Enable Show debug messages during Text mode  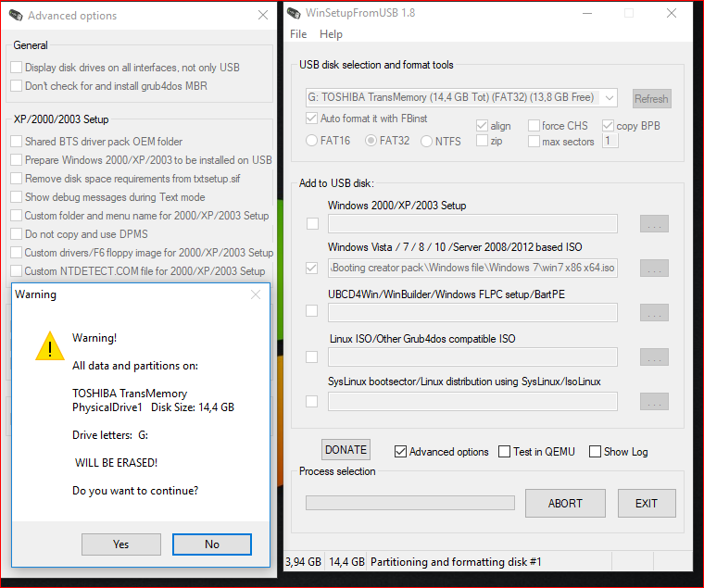coord(17,197)
